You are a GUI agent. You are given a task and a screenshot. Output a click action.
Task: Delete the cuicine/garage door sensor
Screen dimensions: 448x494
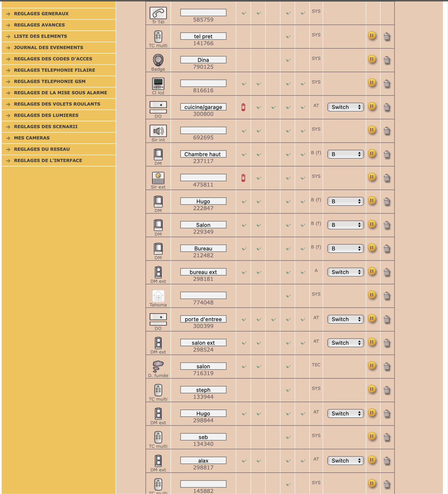[x=387, y=107]
